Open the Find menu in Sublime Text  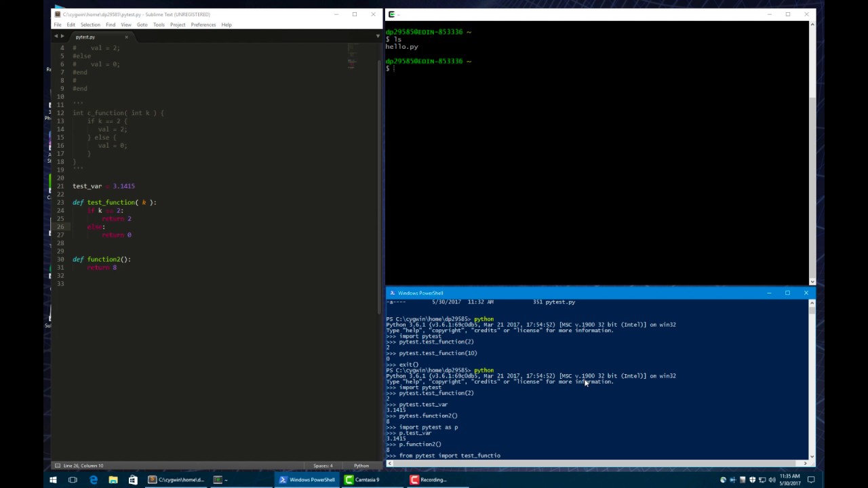(111, 25)
